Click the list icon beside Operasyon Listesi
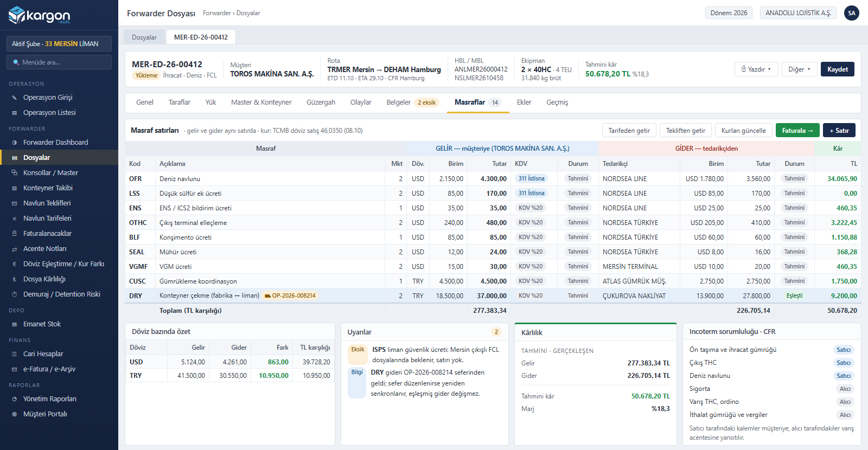Screen dimensions: 868x450 click(x=15, y=113)
